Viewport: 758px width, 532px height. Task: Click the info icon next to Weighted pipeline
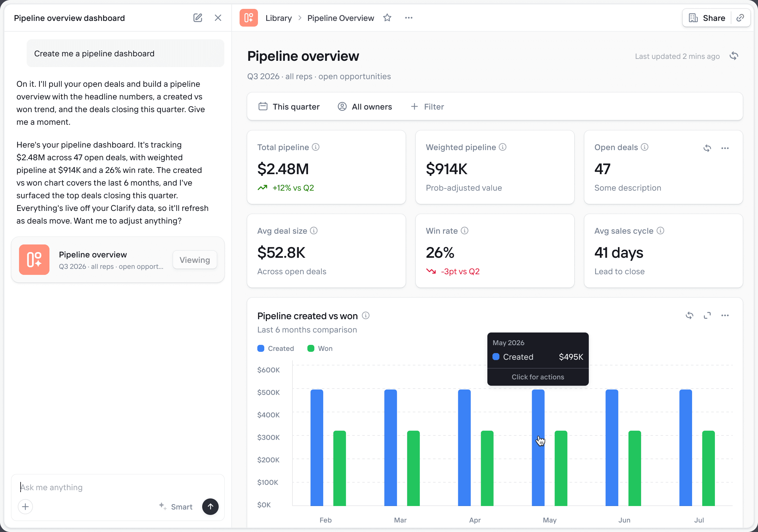coord(503,147)
